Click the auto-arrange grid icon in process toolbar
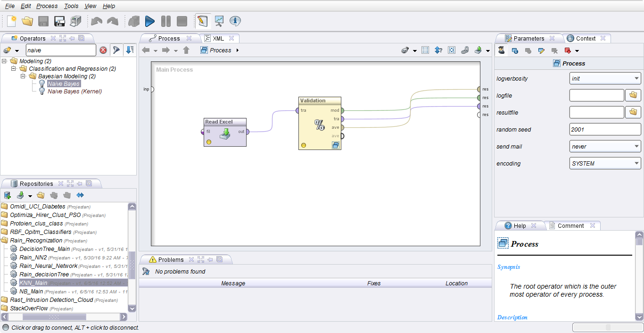The height and width of the screenshot is (333, 644). [425, 50]
